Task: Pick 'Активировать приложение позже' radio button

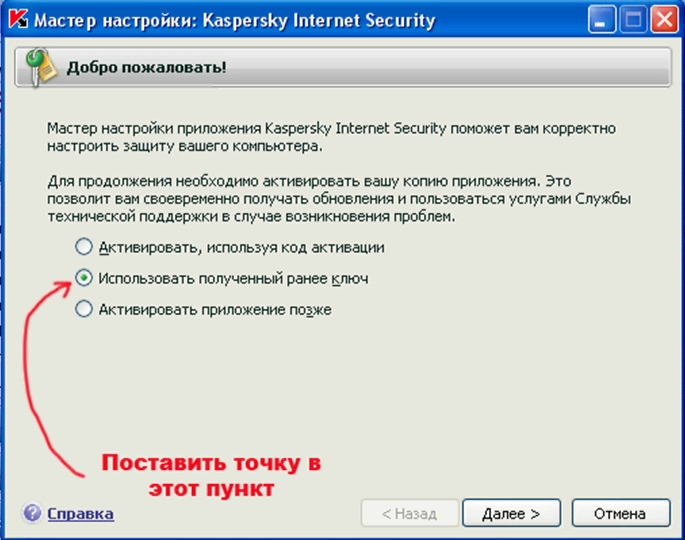Action: click(84, 309)
